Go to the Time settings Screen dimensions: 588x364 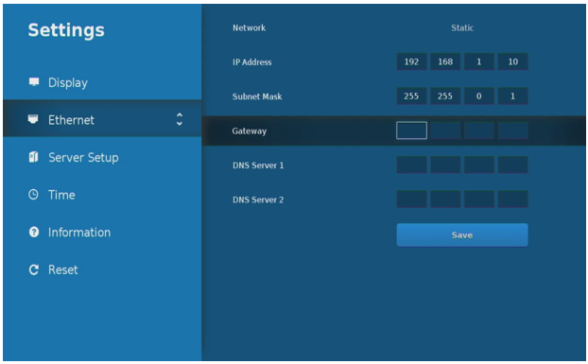(102, 195)
